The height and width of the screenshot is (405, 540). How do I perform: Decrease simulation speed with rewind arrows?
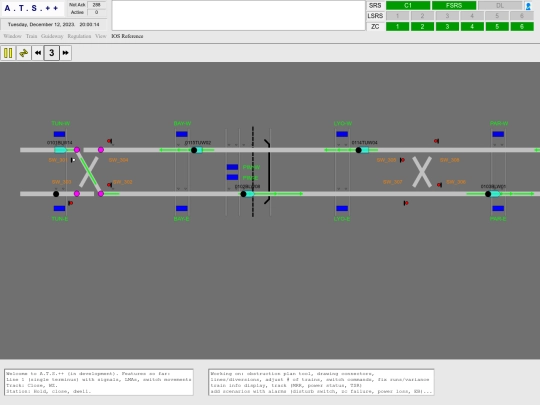(x=38, y=53)
